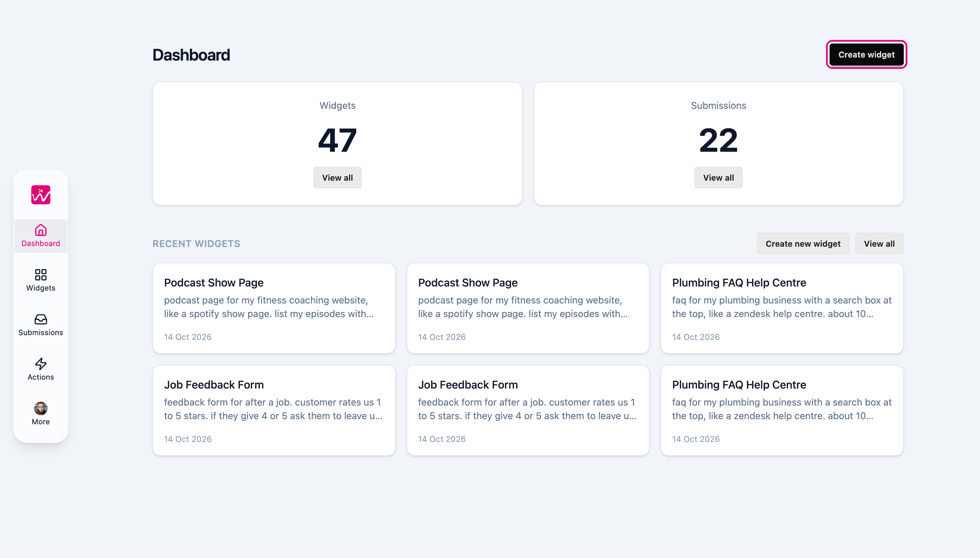Open top-row Plumbing FAQ Help Centre card
Image resolution: width=980 pixels, height=558 pixels.
point(782,308)
